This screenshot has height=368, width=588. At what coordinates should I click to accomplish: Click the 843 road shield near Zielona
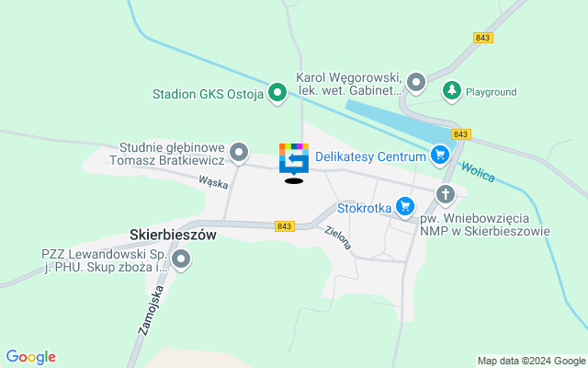pyautogui.click(x=285, y=226)
